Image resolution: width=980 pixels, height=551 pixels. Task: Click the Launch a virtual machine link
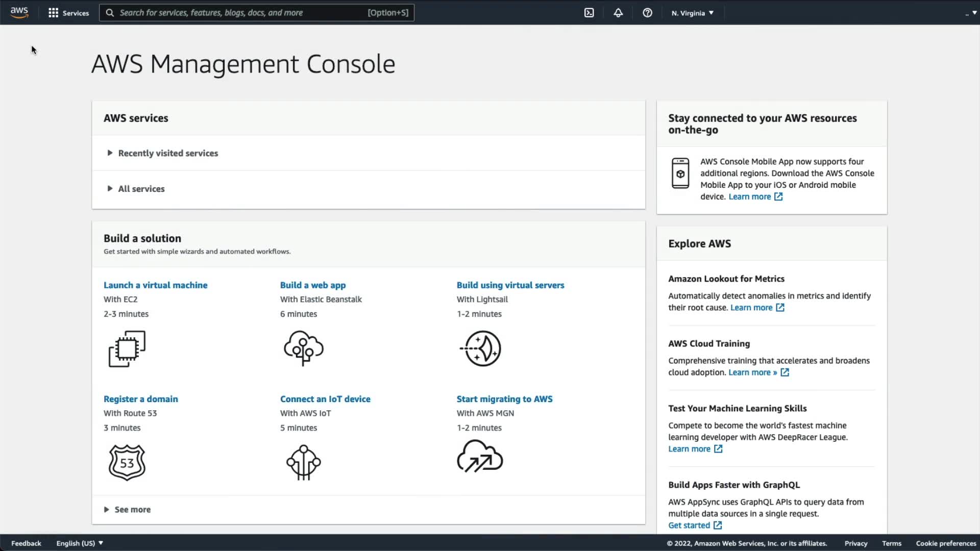(x=155, y=285)
